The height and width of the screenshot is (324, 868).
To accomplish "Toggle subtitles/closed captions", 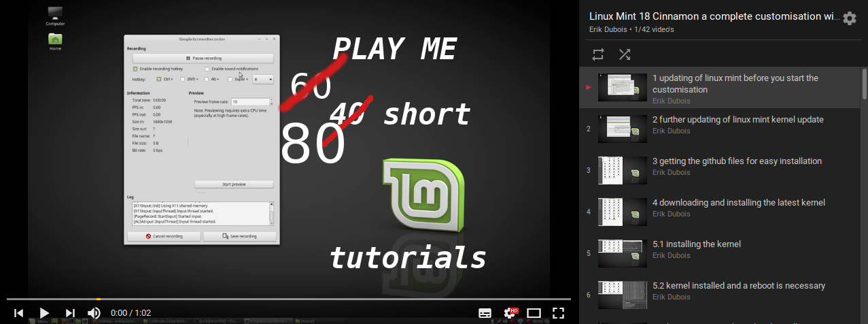I will point(485,313).
